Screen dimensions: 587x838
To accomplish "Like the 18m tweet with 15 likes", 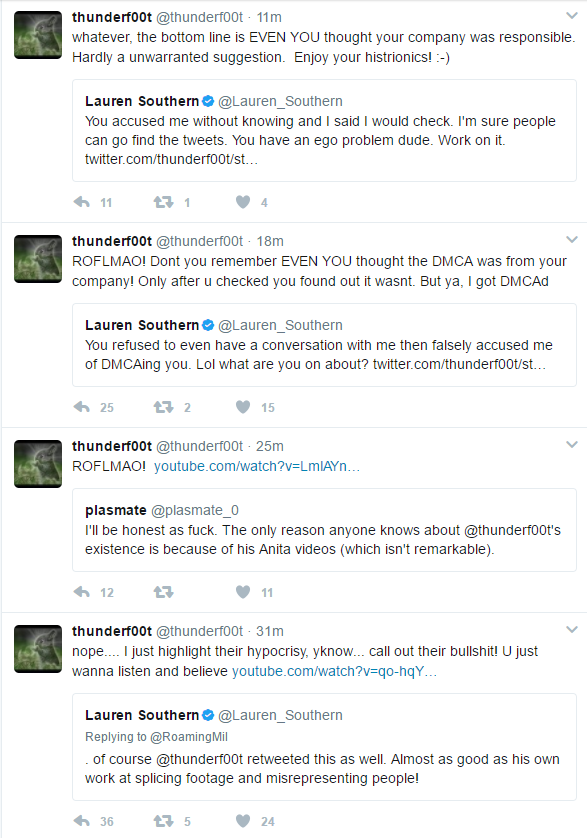I will tap(243, 407).
